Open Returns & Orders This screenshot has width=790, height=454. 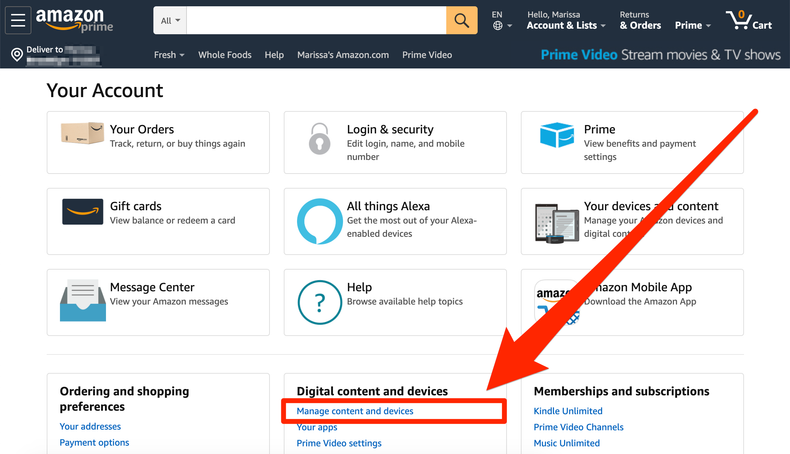pyautogui.click(x=640, y=21)
